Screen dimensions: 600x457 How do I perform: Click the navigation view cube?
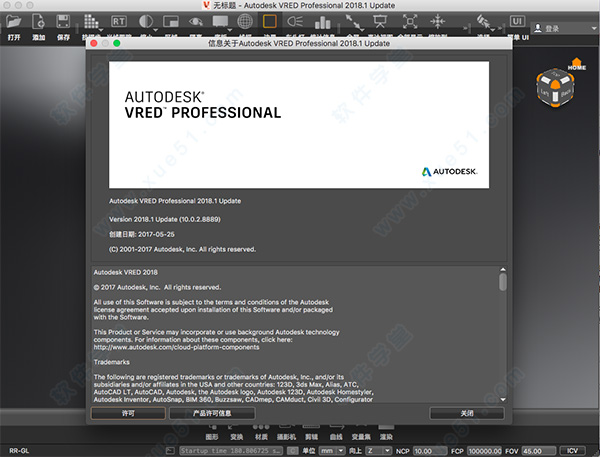pos(555,88)
